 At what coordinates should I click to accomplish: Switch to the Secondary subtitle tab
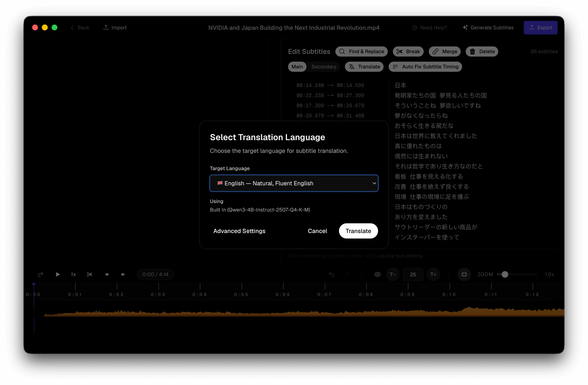click(x=324, y=67)
